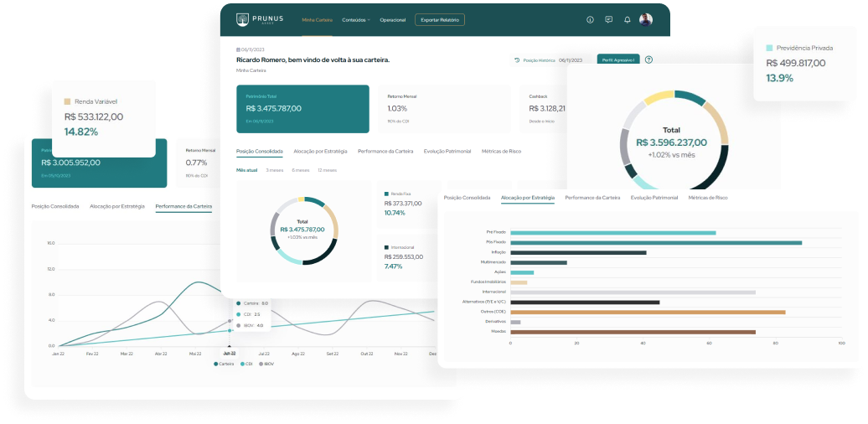The width and height of the screenshot is (868, 424).
Task: Open the info icon in the header
Action: coord(590,19)
